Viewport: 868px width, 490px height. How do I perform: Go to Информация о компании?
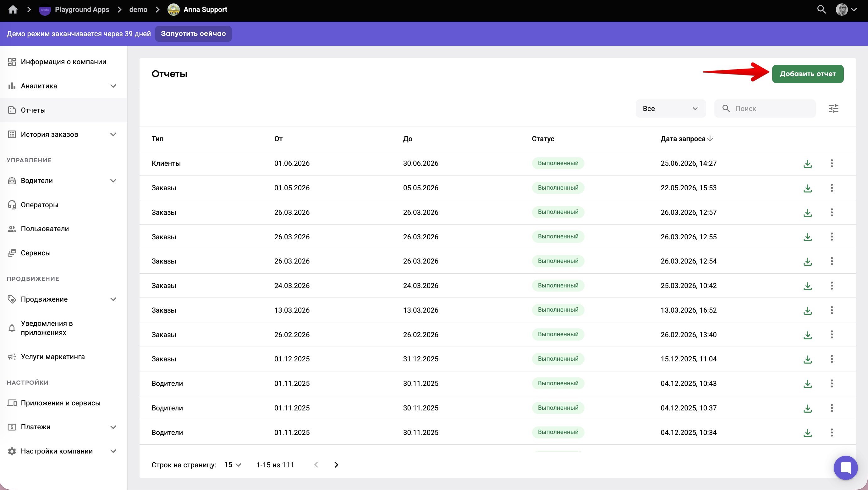click(x=63, y=62)
